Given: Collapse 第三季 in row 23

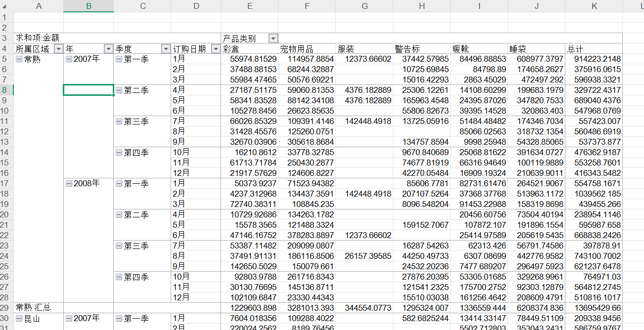Looking at the screenshot, I should (x=119, y=246).
